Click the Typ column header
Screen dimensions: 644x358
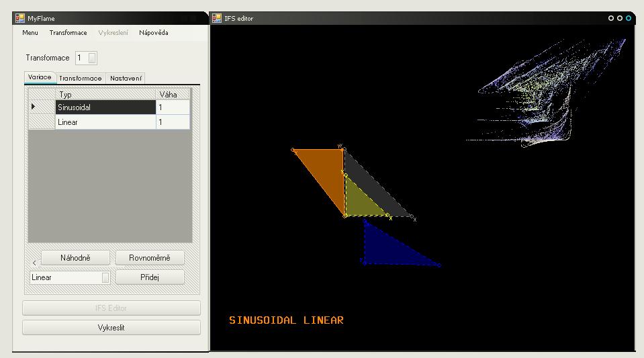(x=105, y=95)
